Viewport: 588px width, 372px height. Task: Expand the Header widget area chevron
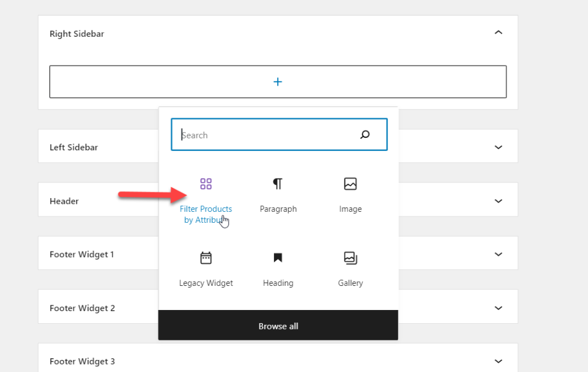498,201
